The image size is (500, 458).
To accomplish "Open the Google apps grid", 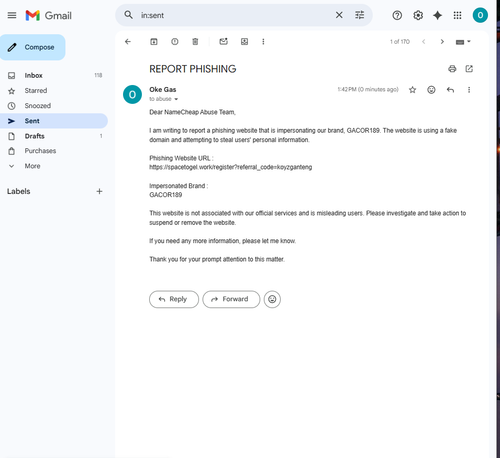I will [457, 15].
